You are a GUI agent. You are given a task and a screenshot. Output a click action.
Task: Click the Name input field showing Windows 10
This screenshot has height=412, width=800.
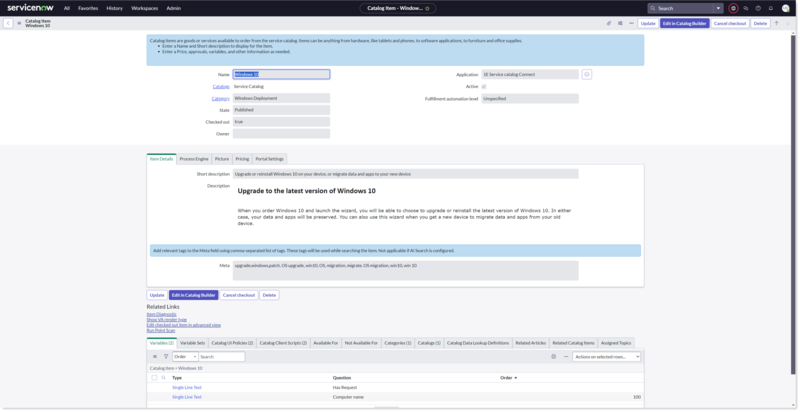(281, 74)
